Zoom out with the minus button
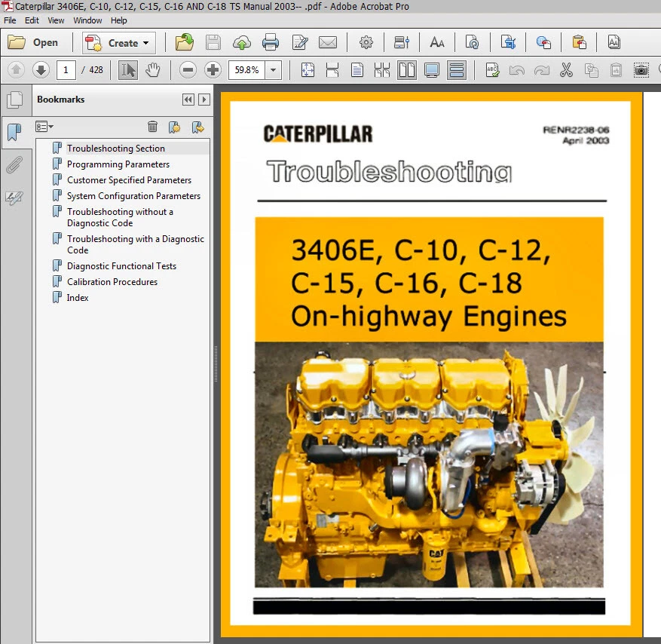 click(188, 70)
